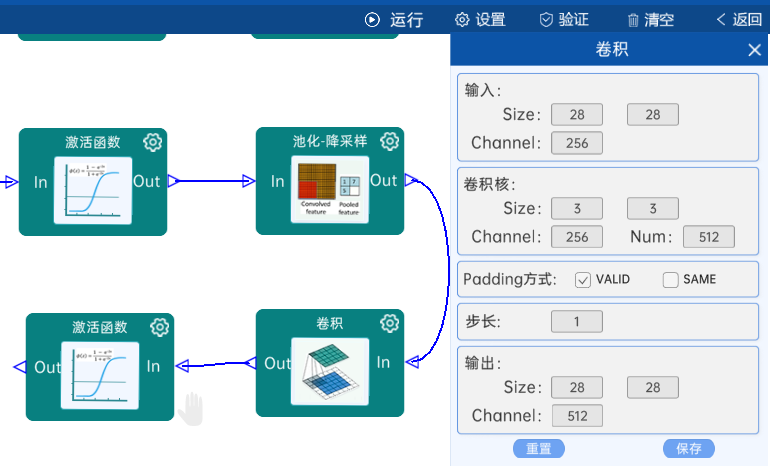The width and height of the screenshot is (770, 466).
Task: Click Out port arrow of 卷积 node
Action: click(250, 363)
